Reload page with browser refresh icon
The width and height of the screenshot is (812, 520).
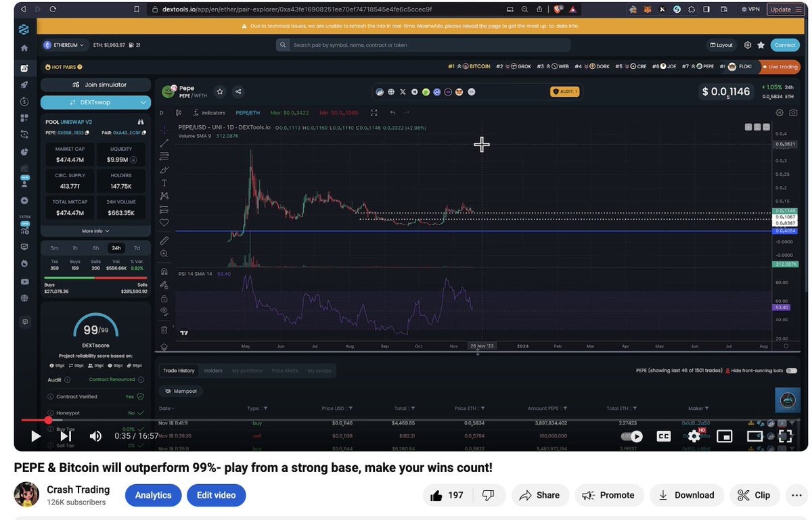pos(53,9)
